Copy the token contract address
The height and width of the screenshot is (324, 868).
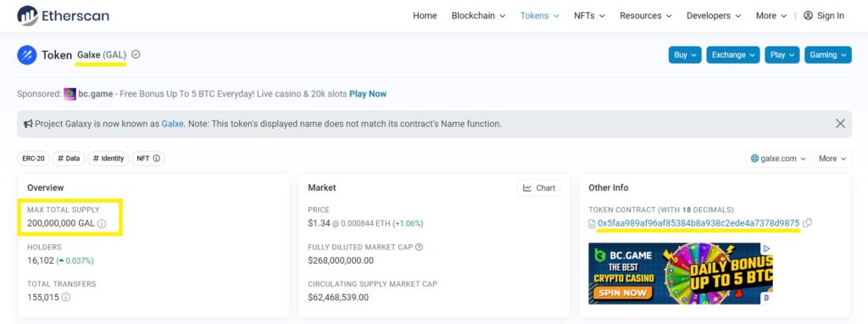click(808, 223)
